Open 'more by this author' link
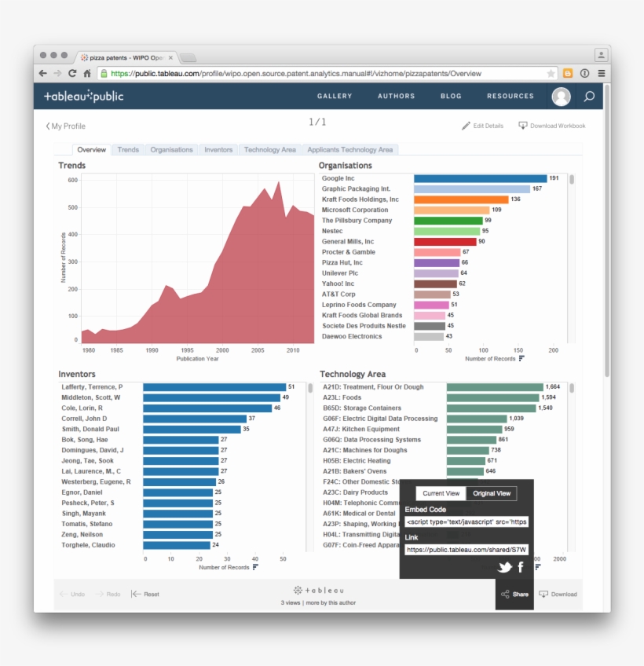This screenshot has width=644, height=666. [x=331, y=602]
